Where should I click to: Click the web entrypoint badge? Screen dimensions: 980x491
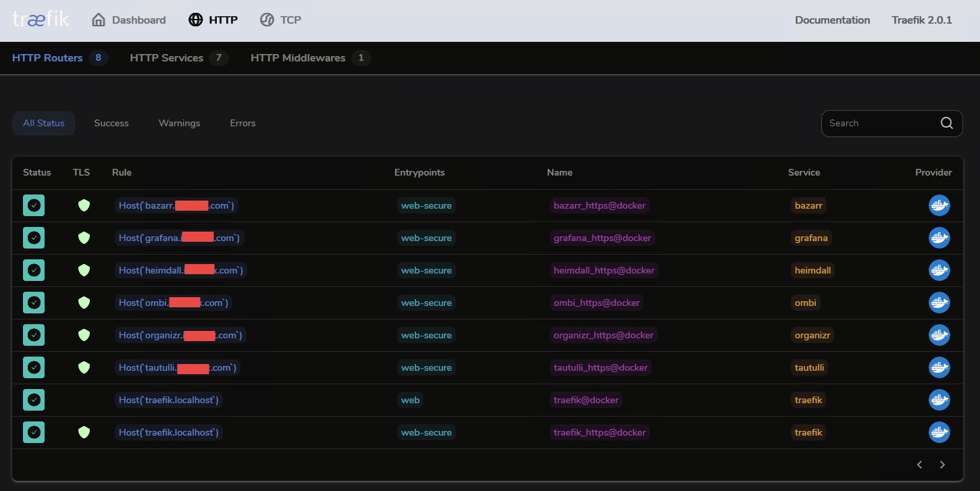coord(411,400)
